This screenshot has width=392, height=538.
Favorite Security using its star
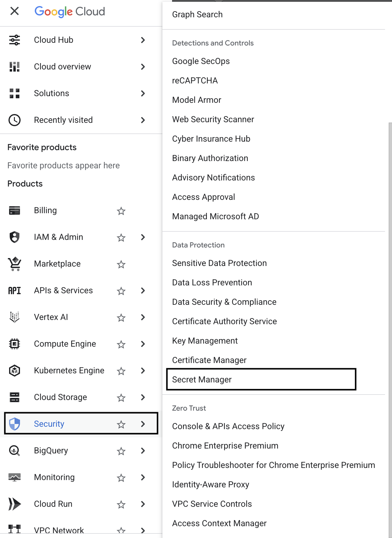pyautogui.click(x=121, y=424)
